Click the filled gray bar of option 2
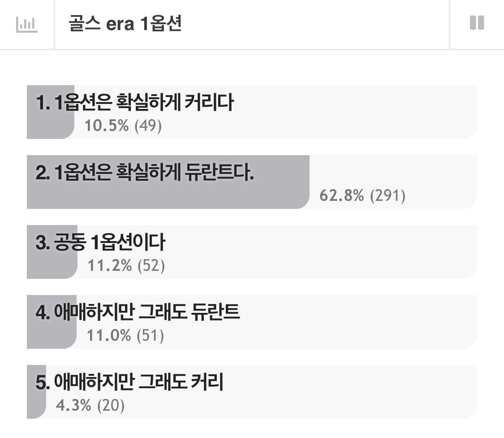This screenshot has width=504, height=438. coord(168,182)
